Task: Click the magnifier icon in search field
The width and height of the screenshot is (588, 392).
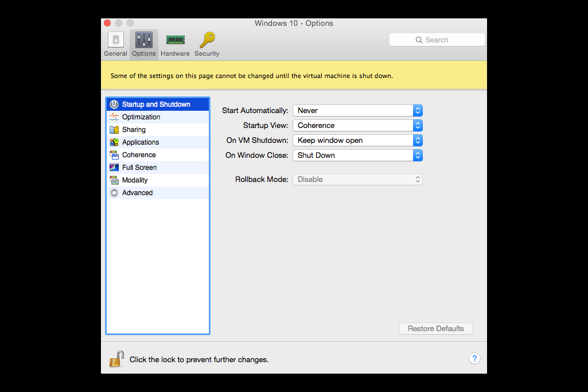Action: 419,40
